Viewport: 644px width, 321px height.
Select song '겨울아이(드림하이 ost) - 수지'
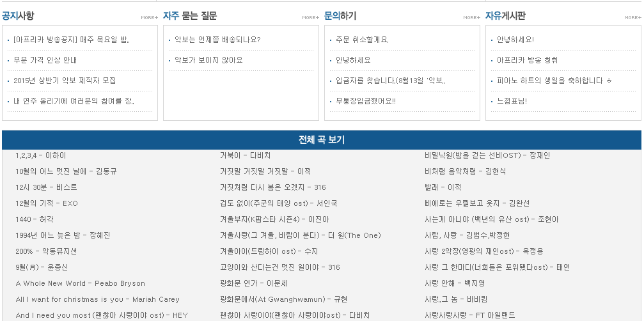(x=269, y=251)
